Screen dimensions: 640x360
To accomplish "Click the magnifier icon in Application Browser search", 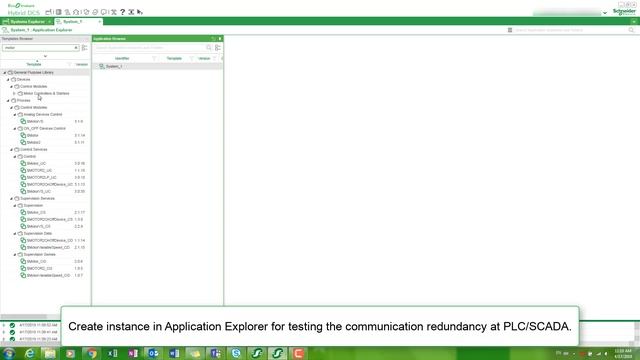I will [209, 48].
